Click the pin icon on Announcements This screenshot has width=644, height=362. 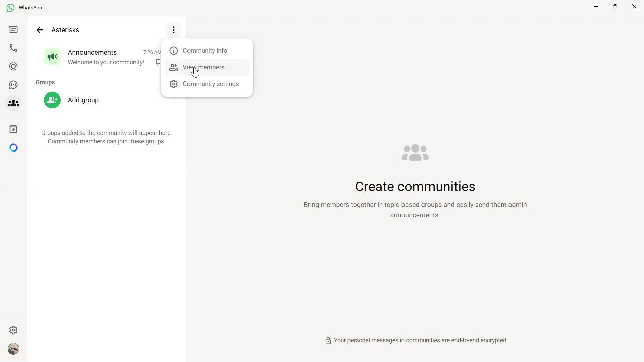[x=157, y=62]
